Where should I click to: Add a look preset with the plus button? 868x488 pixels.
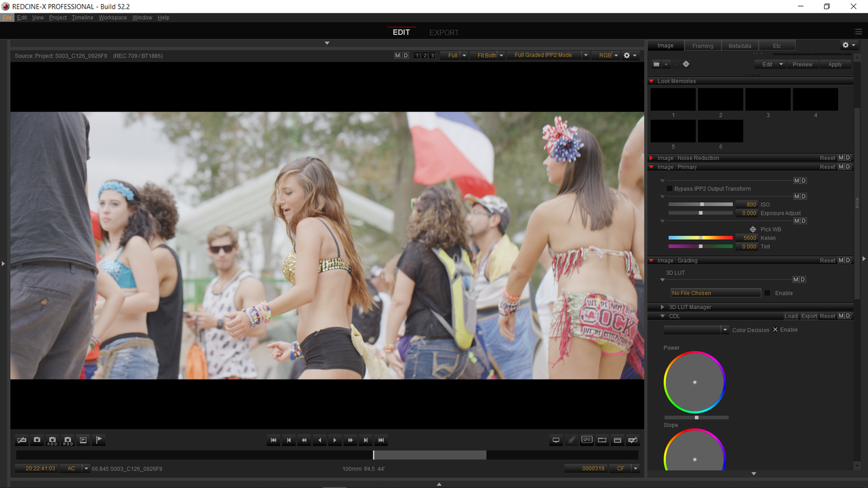click(x=667, y=64)
